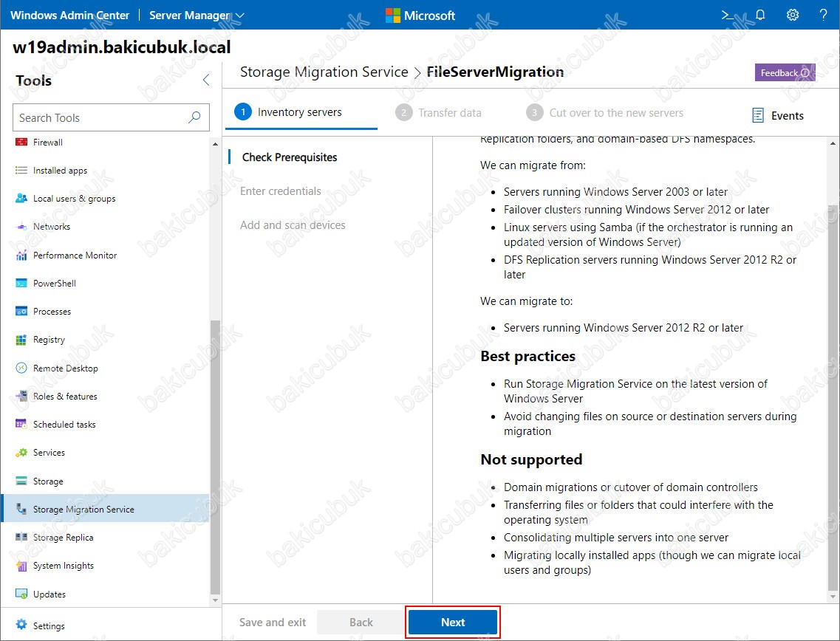The image size is (840, 641).
Task: Collapse the Tools panel chevron
Action: tap(206, 80)
